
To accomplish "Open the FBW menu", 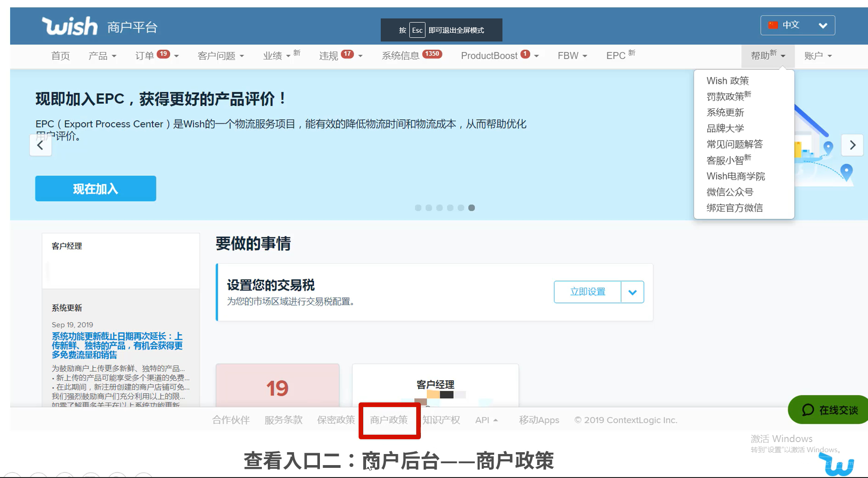I will click(x=573, y=56).
